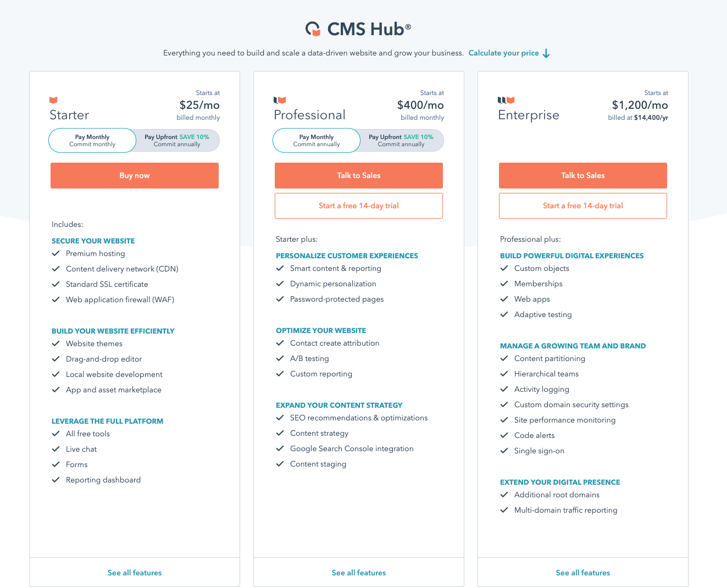Image resolution: width=727 pixels, height=588 pixels.
Task: Click the $1,200/mo Enterprise price
Action: coord(640,105)
